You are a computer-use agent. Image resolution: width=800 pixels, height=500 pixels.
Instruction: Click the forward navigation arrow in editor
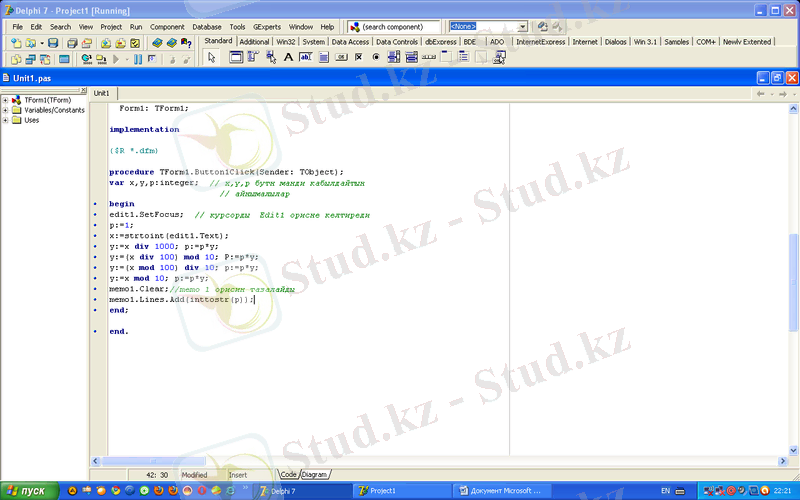(783, 94)
